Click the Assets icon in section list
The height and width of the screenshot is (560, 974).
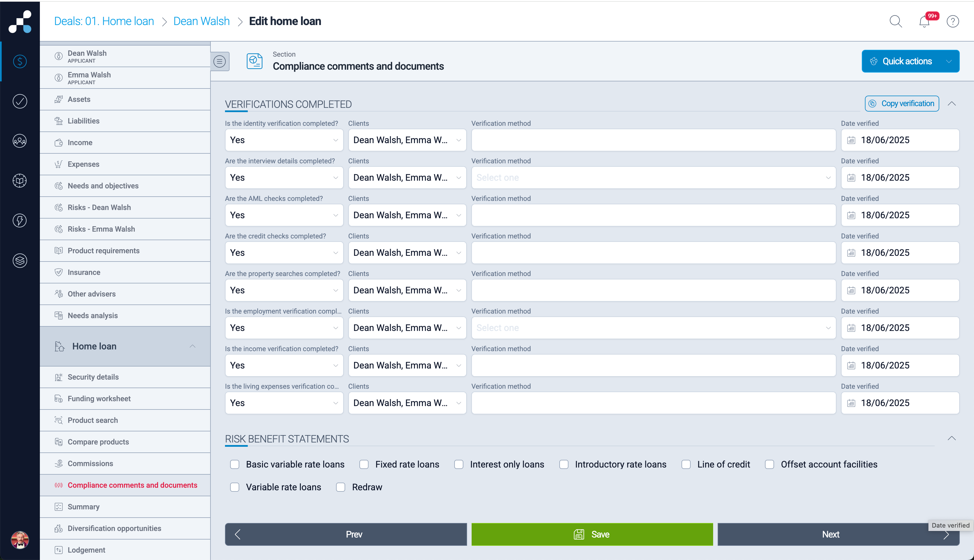[58, 99]
